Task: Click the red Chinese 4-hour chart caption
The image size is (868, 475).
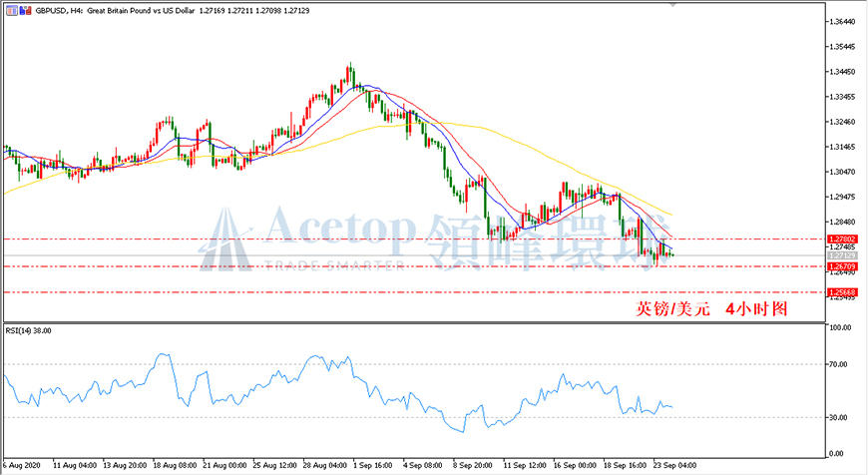Action: (x=711, y=309)
